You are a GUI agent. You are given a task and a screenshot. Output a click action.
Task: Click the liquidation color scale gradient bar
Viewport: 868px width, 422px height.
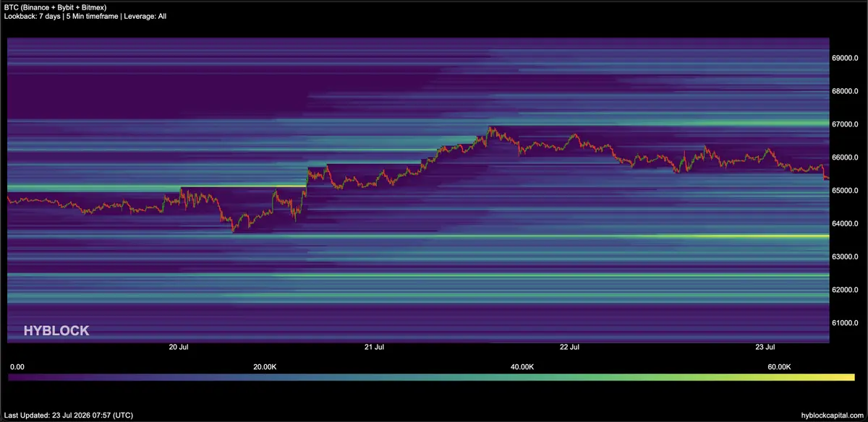432,377
